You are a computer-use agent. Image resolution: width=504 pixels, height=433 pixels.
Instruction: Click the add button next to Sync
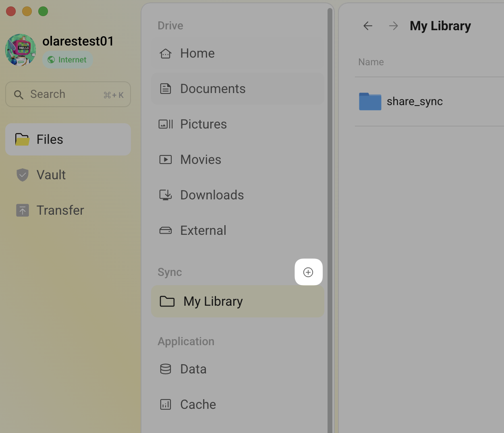308,272
